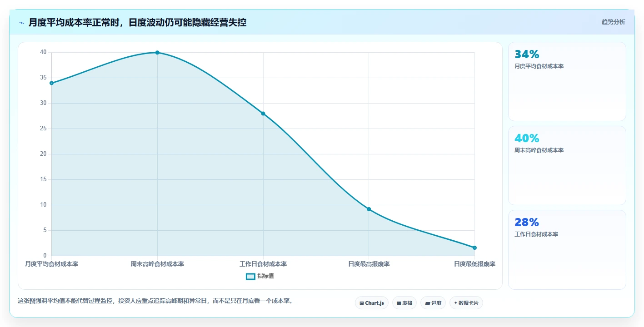Click x-axis label 日度最低报废率
Screen dimensions: 644x327
(x=474, y=264)
